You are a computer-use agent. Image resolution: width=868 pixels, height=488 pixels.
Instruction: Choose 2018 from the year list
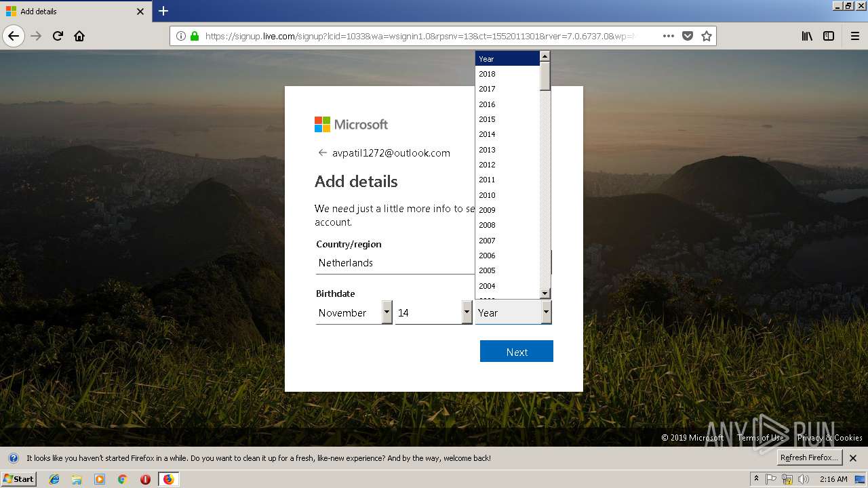click(507, 74)
